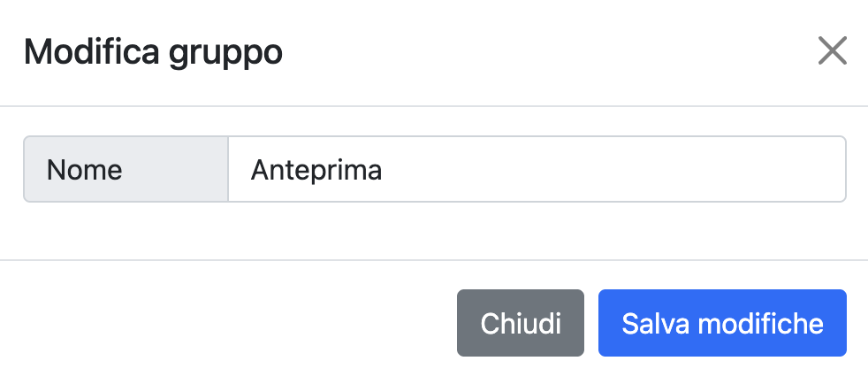Cancel editing with Chiudi
This screenshot has height=384, width=868.
(521, 323)
